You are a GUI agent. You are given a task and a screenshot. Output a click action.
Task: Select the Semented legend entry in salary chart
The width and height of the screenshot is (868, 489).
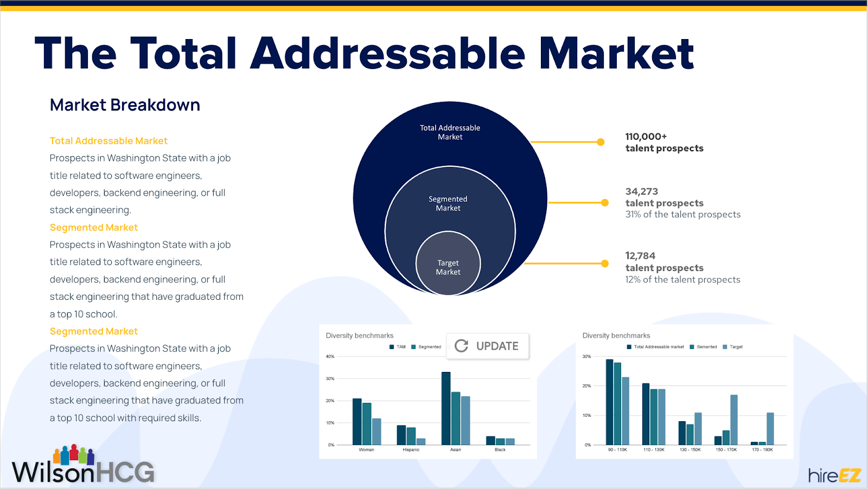[x=704, y=347]
